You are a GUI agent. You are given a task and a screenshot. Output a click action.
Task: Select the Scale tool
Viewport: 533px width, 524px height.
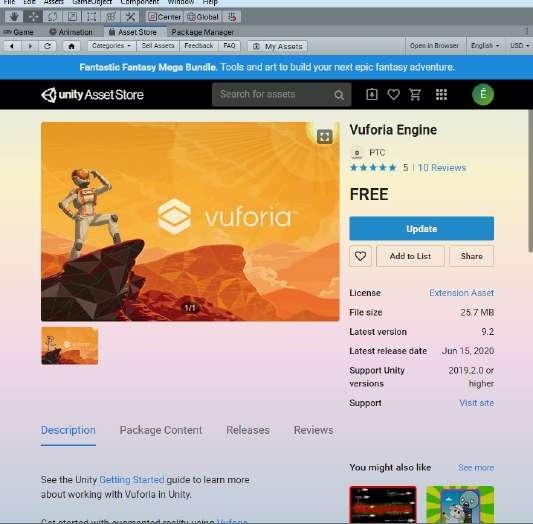pos(72,17)
